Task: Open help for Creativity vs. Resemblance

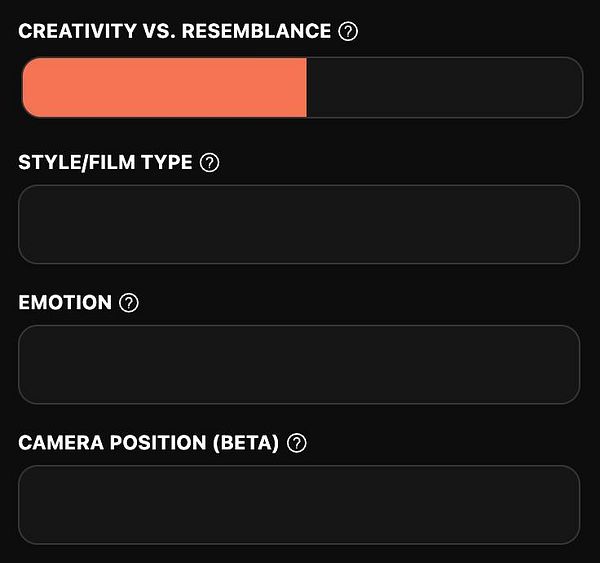Action: pyautogui.click(x=348, y=31)
